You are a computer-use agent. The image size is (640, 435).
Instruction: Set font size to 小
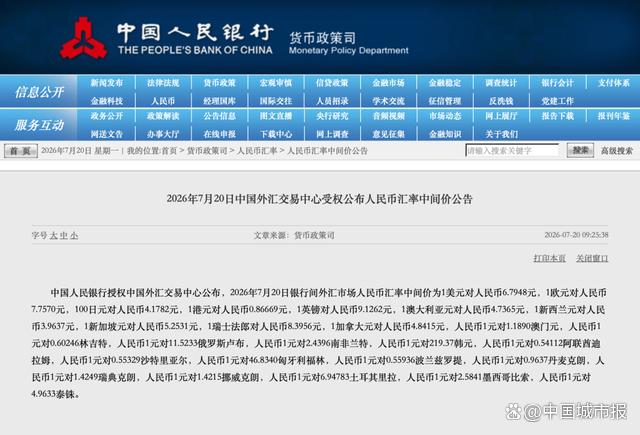[73, 235]
